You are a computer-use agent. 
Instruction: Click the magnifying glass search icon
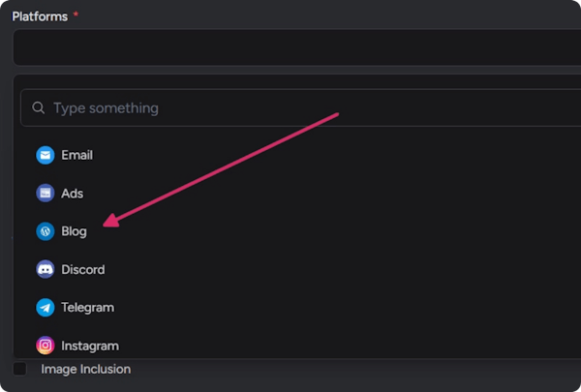coord(39,108)
